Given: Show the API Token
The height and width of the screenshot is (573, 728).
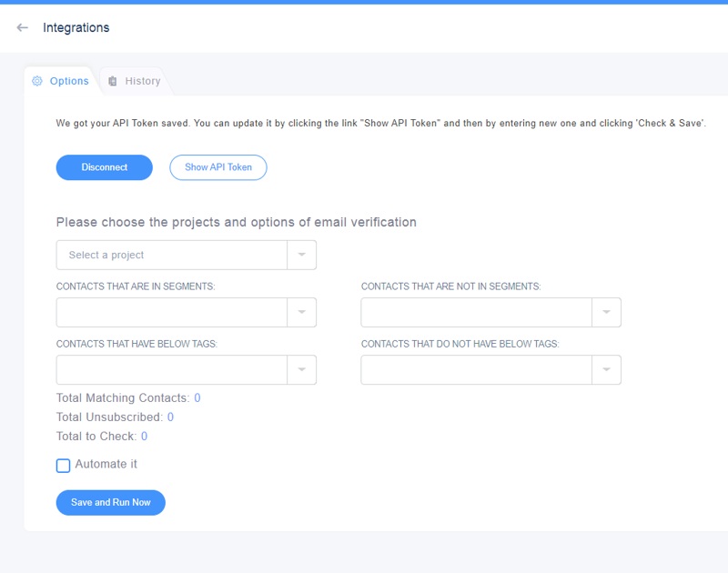Looking at the screenshot, I should point(218,167).
